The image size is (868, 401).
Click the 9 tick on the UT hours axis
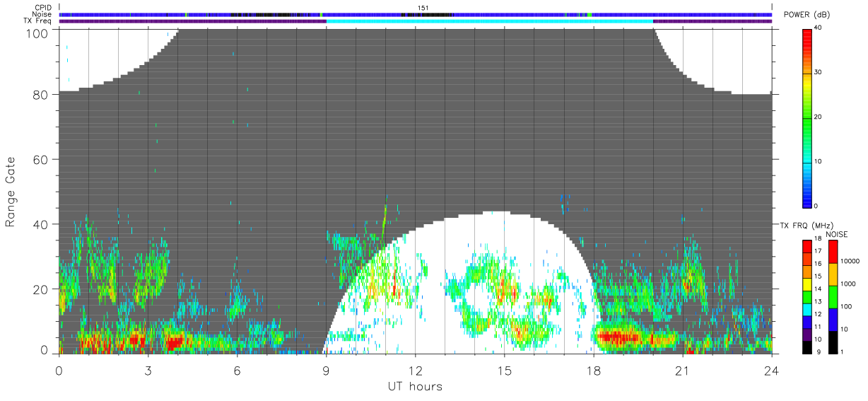click(x=326, y=370)
